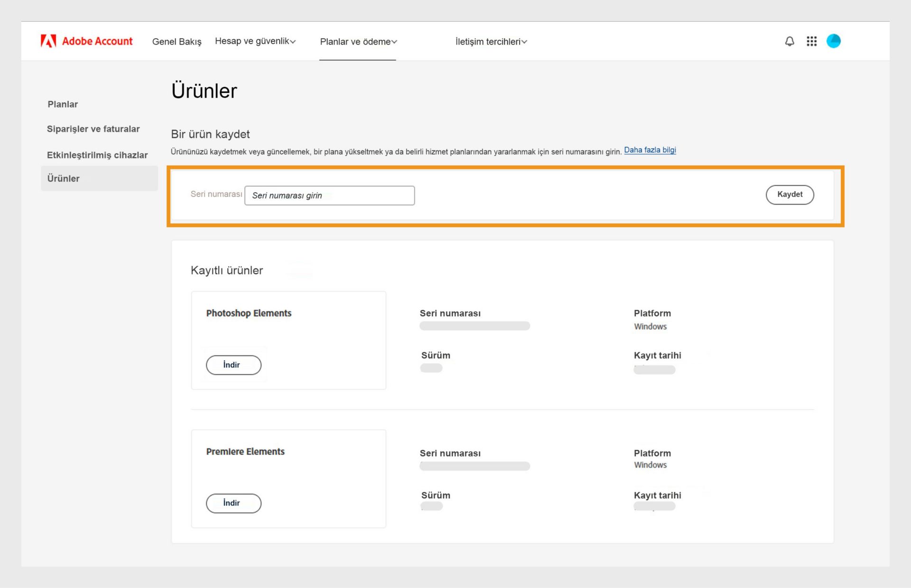This screenshot has height=588, width=911.
Task: Expand the Hesap ve güvenlik dropdown
Action: click(x=255, y=41)
